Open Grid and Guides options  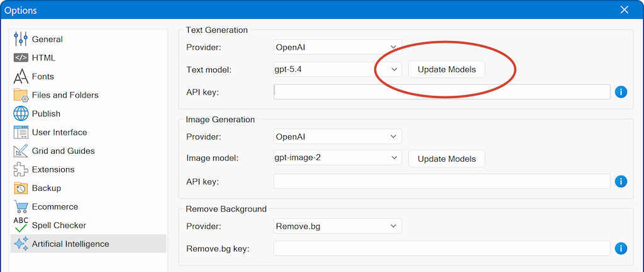88,150
